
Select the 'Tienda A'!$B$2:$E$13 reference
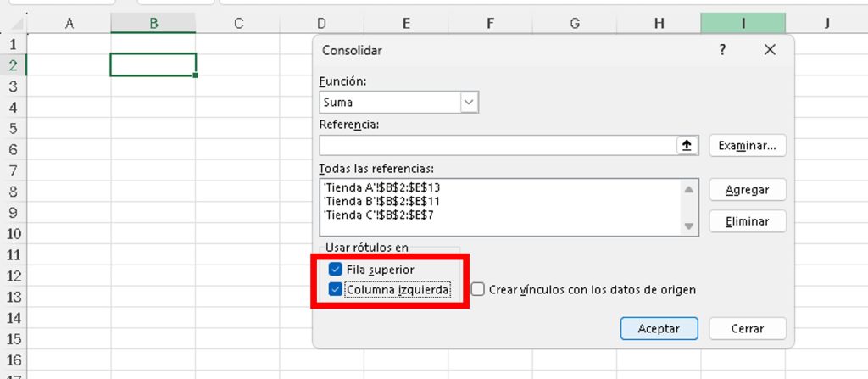pos(381,187)
